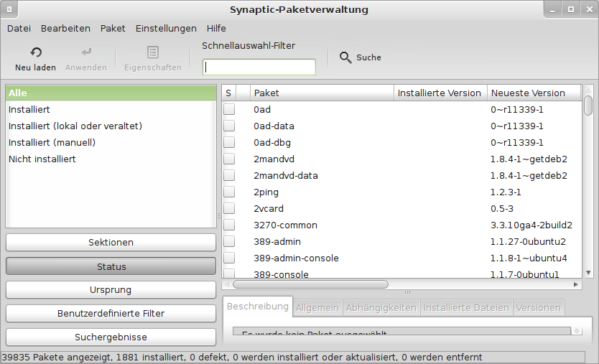
Task: Click the Anwenden toolbar icon
Action: tap(85, 52)
